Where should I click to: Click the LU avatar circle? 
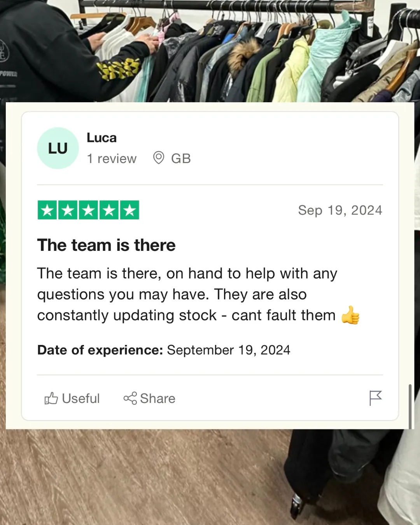58,148
